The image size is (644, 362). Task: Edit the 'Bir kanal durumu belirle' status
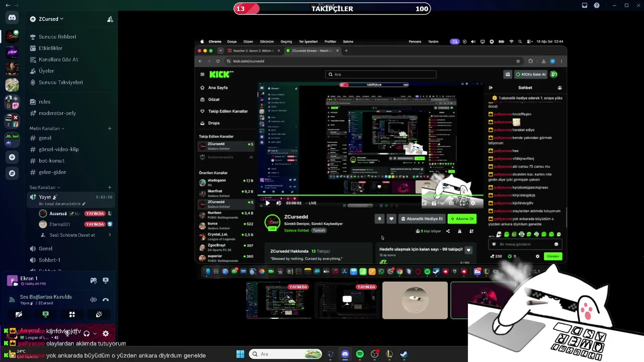click(62, 204)
